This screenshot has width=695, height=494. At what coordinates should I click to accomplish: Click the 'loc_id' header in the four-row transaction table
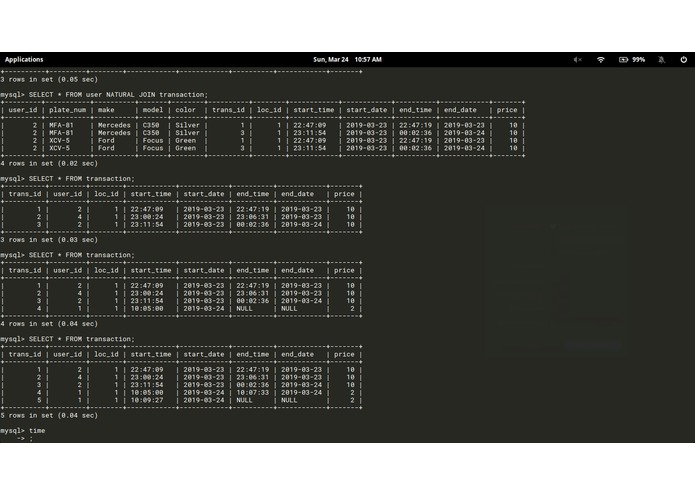point(106,270)
